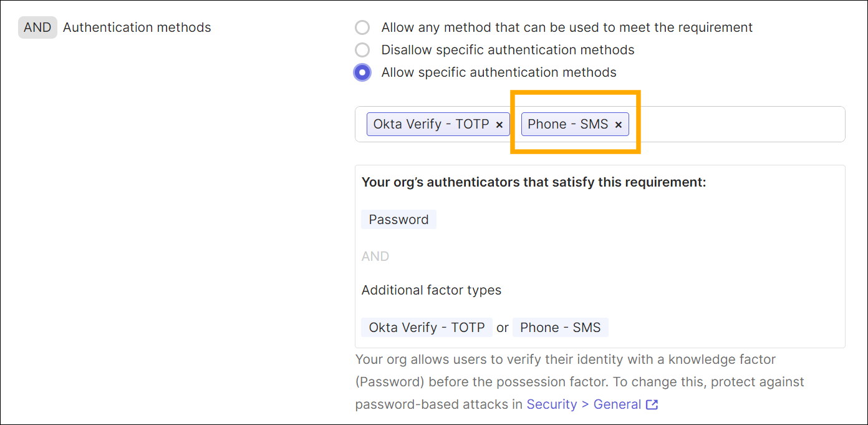Select Allow any method that meets the requirement
Viewport: 868px width, 425px height.
[362, 27]
